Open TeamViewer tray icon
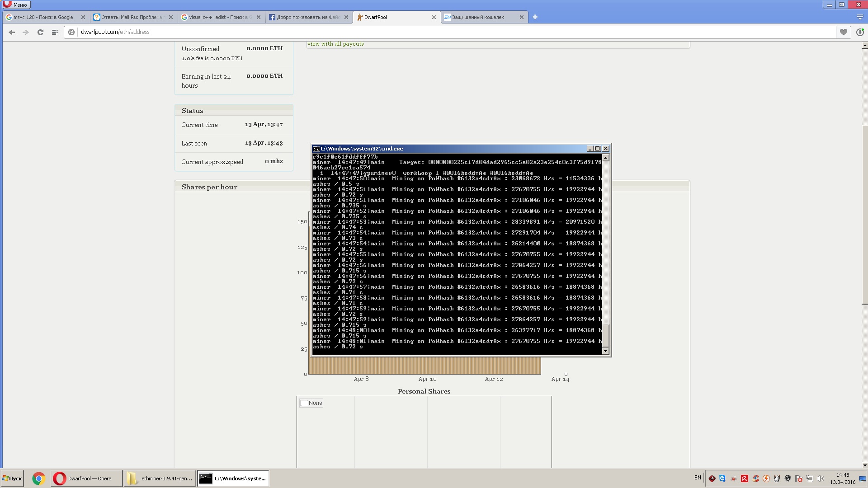 coord(722,479)
